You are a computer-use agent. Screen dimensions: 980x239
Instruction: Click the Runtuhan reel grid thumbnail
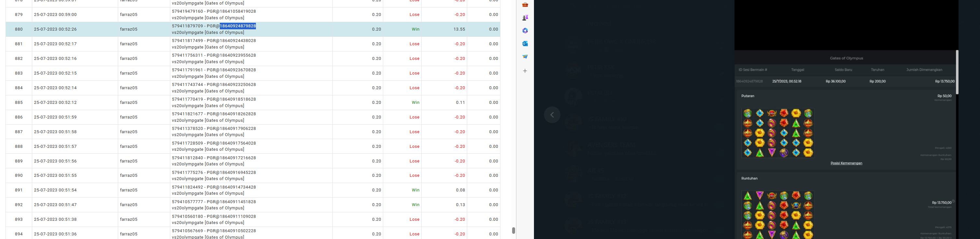777,215
